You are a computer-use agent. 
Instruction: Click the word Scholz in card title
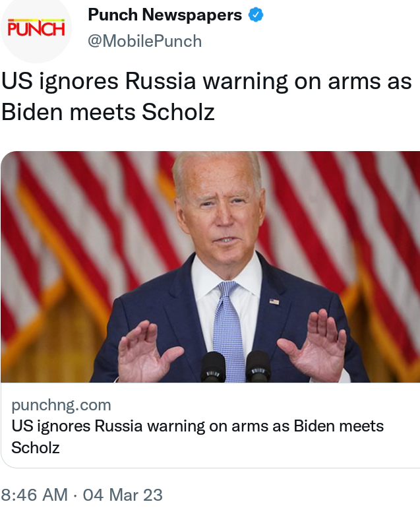(x=36, y=448)
